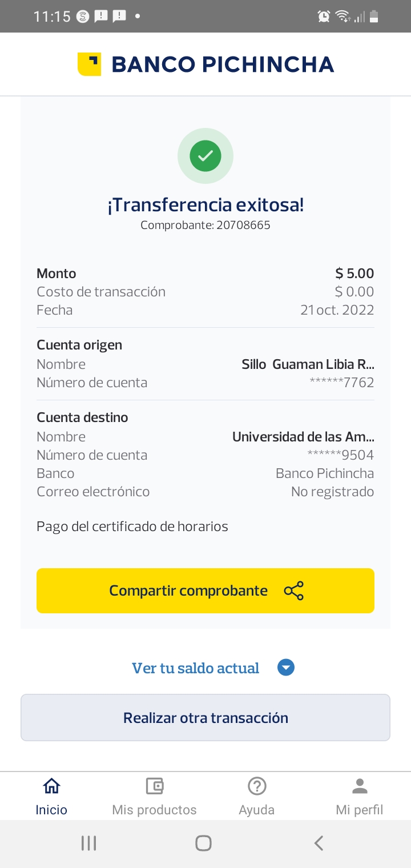411x868 pixels.
Task: Tap Android recent apps button
Action: tap(88, 843)
